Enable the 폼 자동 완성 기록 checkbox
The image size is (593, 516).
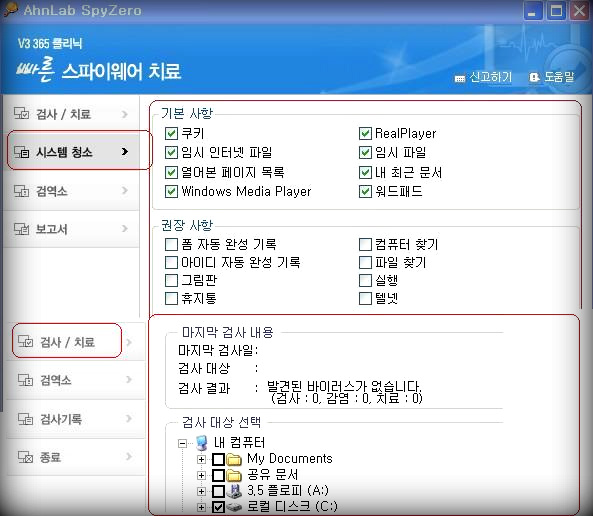coord(171,244)
